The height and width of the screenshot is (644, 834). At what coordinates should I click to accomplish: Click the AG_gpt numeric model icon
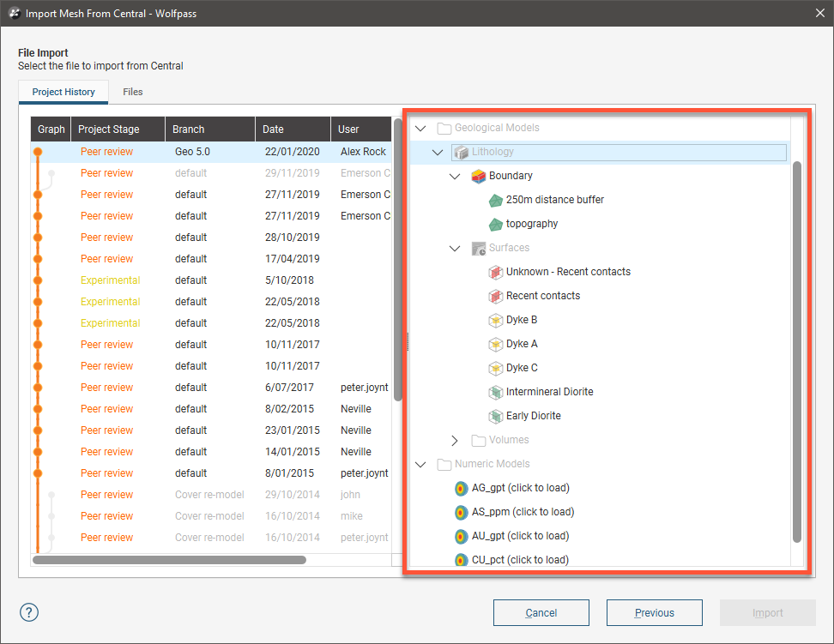(x=462, y=488)
